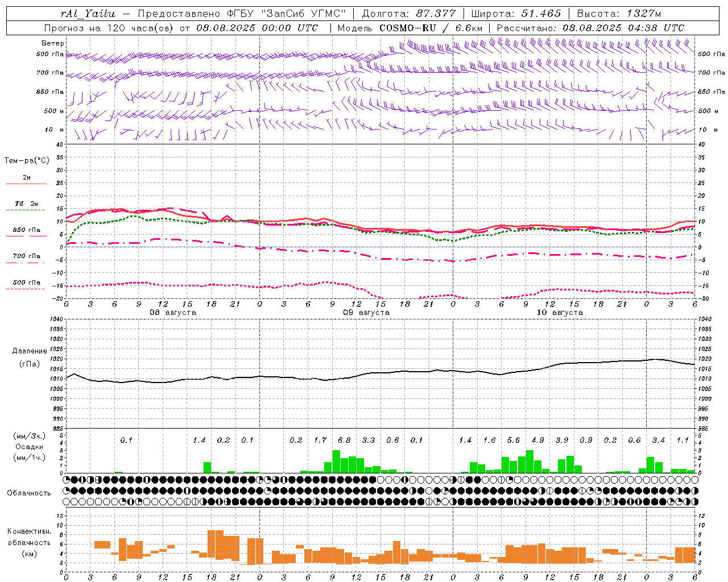The image size is (728, 582).
Task: Select the latitude value Широта: 51.465
Action: tap(516, 14)
